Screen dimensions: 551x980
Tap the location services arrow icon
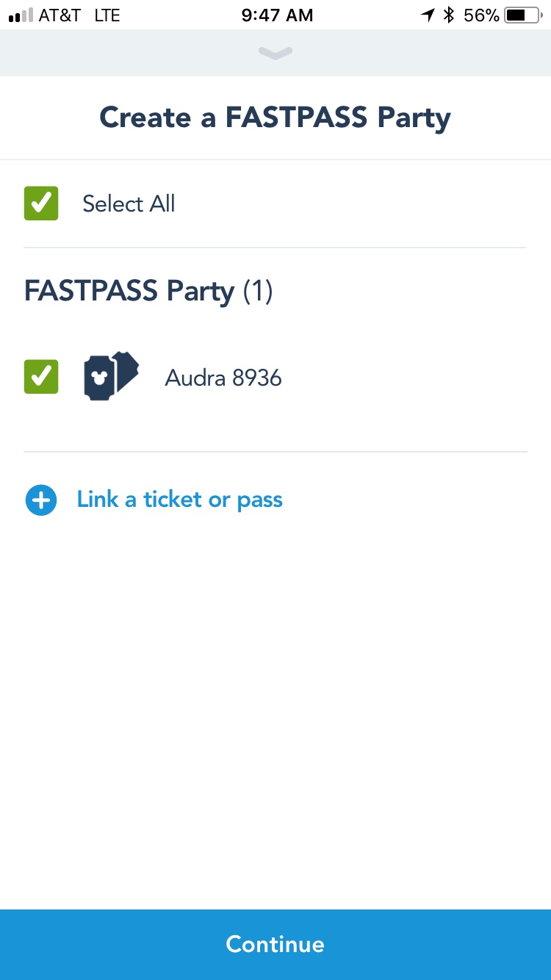428,15
